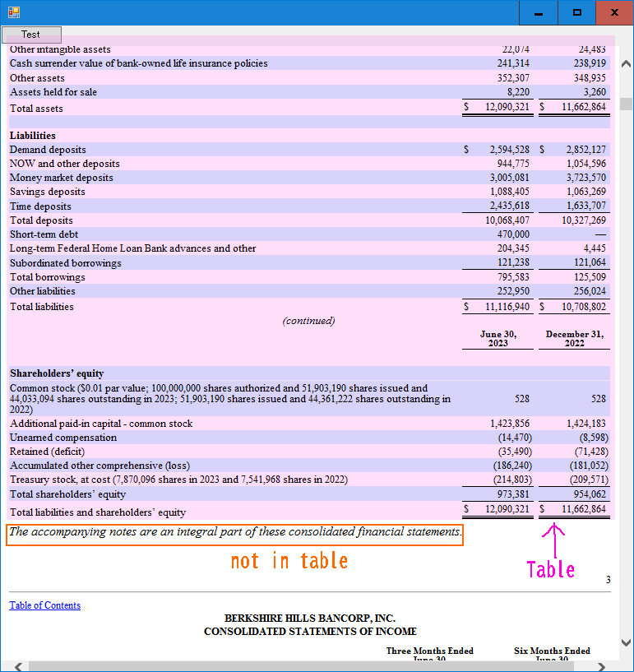Click the 'Total assets' row label
The width and height of the screenshot is (634, 672).
coord(36,109)
